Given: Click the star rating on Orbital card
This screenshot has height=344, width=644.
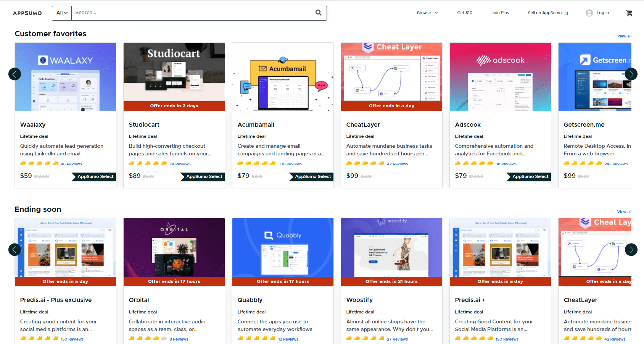Looking at the screenshot, I should (148, 339).
